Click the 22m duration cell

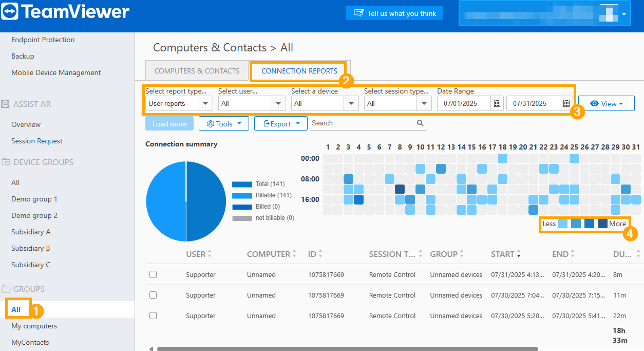tap(619, 316)
